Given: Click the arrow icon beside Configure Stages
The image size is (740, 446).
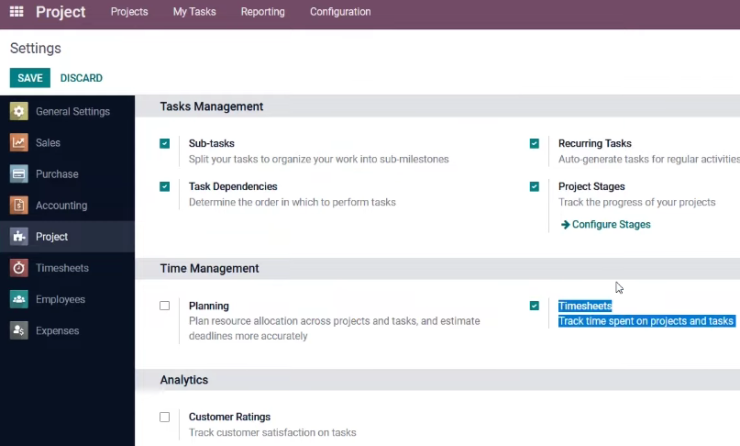Looking at the screenshot, I should click(565, 225).
